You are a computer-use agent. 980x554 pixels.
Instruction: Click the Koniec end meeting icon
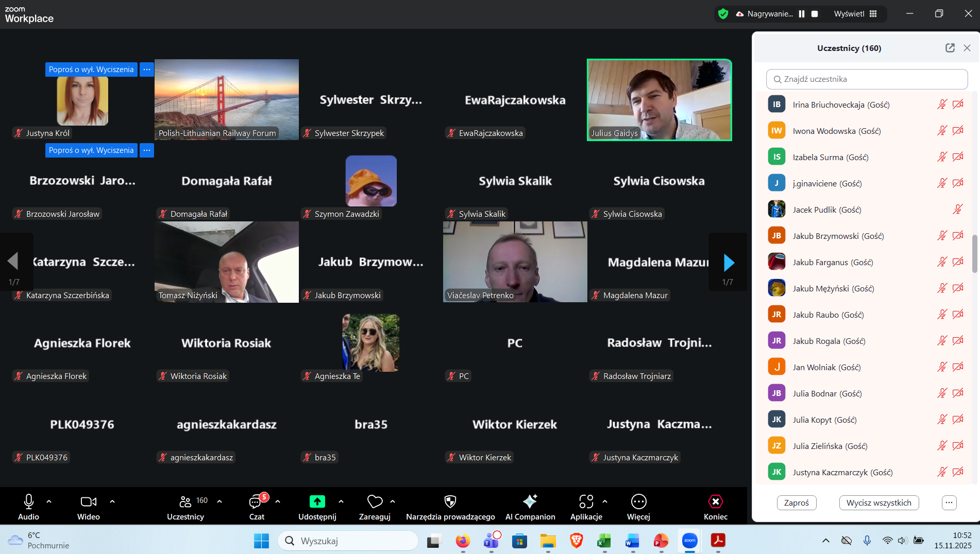(x=715, y=501)
